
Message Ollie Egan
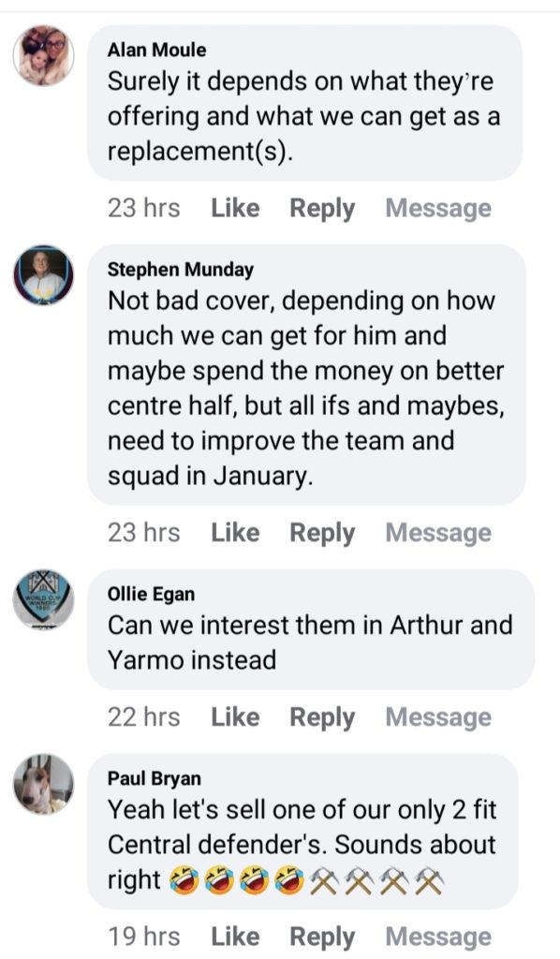[x=438, y=717]
